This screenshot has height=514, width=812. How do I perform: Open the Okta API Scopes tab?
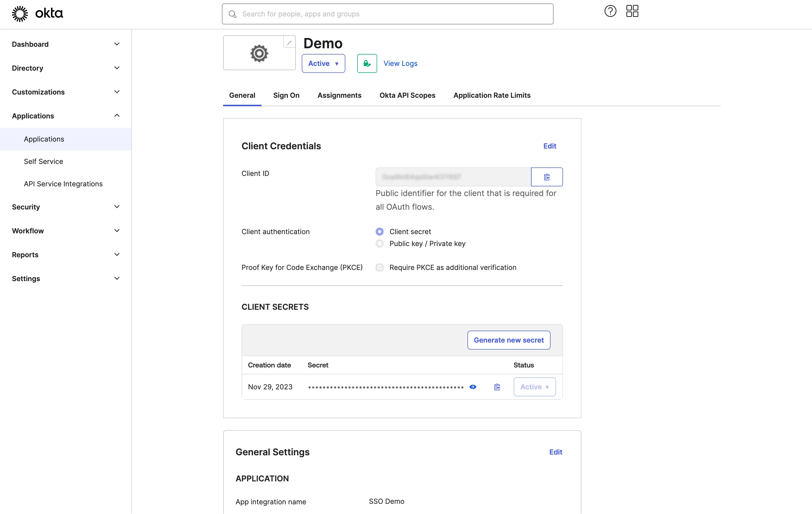407,96
